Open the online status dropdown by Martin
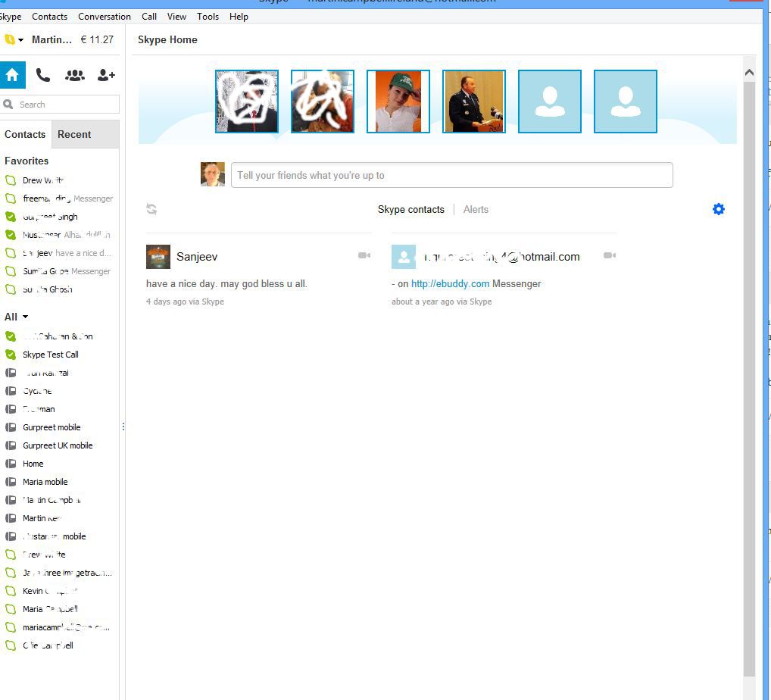771x700 pixels. 14,40
